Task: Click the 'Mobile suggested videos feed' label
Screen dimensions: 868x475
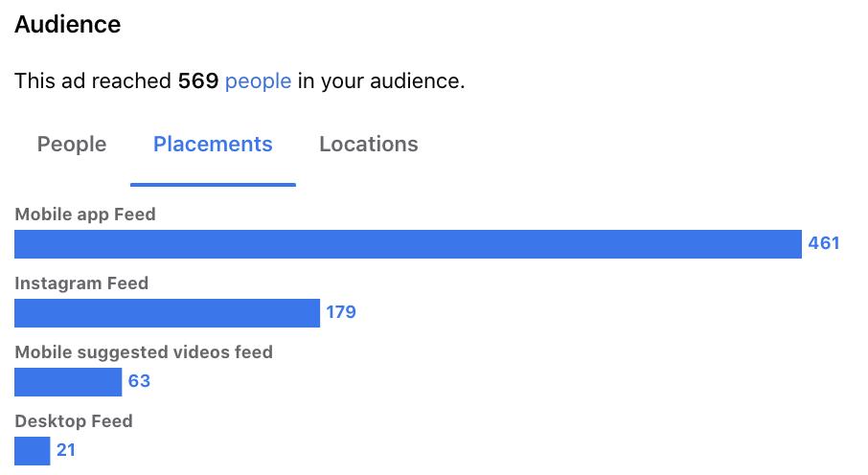Action: (x=144, y=352)
